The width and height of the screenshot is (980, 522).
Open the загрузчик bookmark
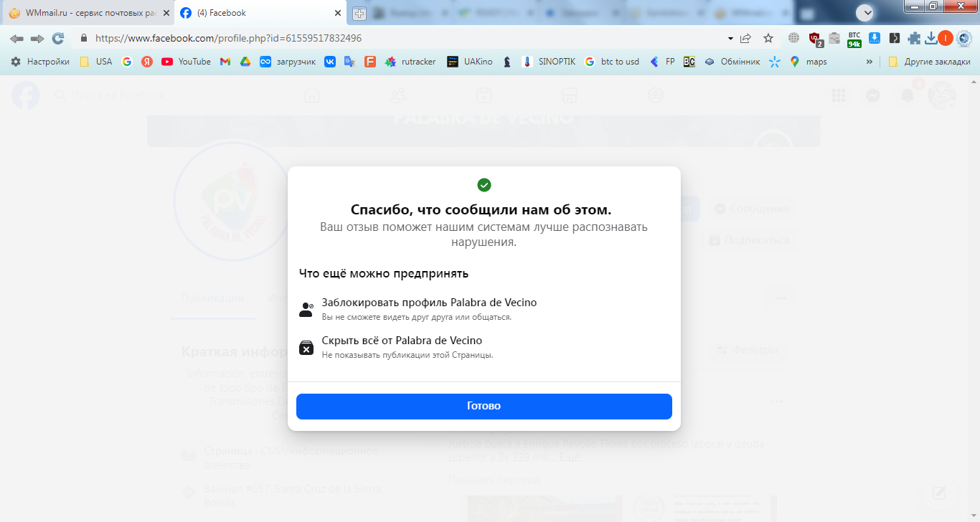[x=288, y=62]
